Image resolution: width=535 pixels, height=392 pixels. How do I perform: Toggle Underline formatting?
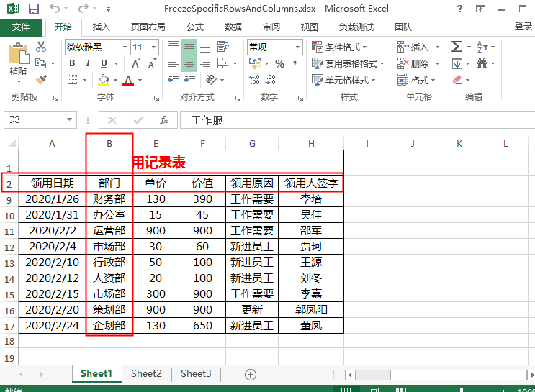pos(104,63)
